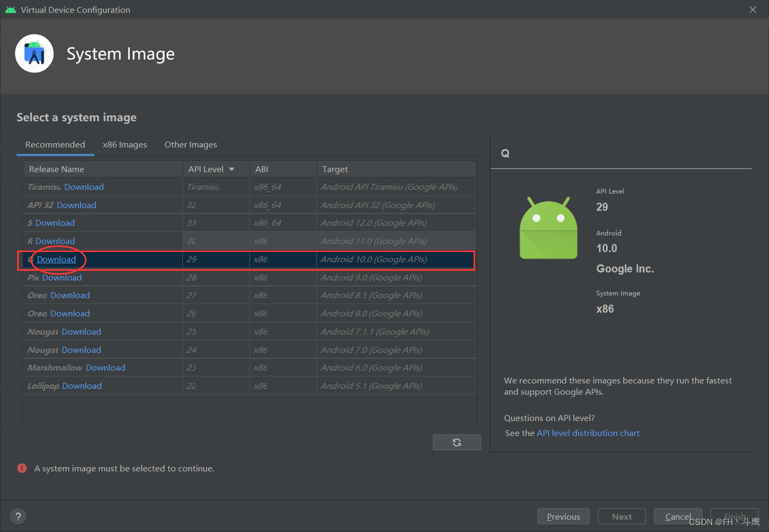
Task: Click the Target column header
Action: [396, 169]
